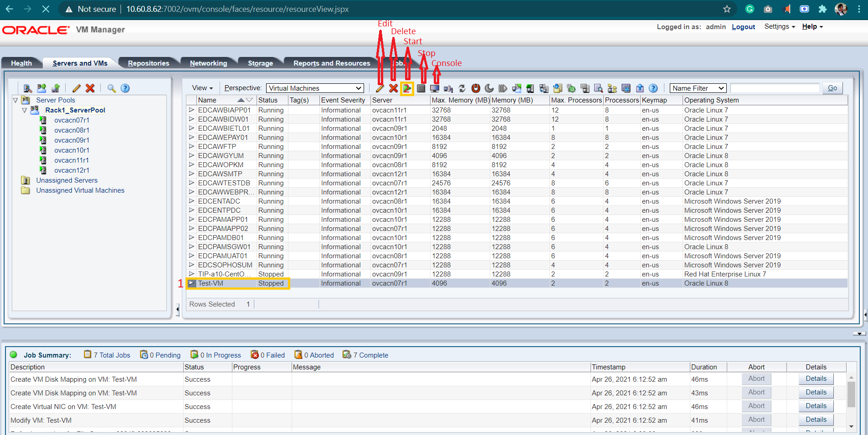
Task: Click the Send VM Messages envelope icon
Action: tap(585, 88)
